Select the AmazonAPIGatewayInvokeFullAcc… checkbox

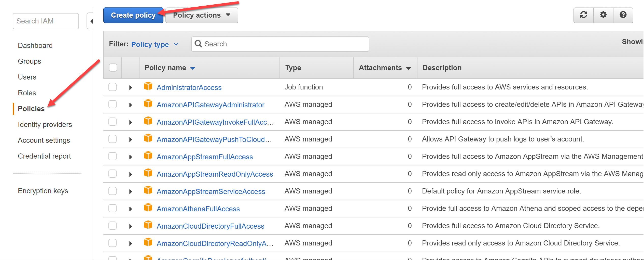click(113, 122)
